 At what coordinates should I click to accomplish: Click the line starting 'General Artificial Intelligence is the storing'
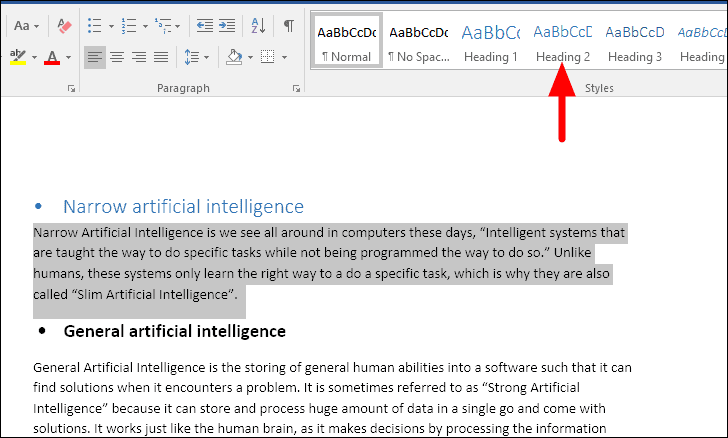pyautogui.click(x=332, y=367)
